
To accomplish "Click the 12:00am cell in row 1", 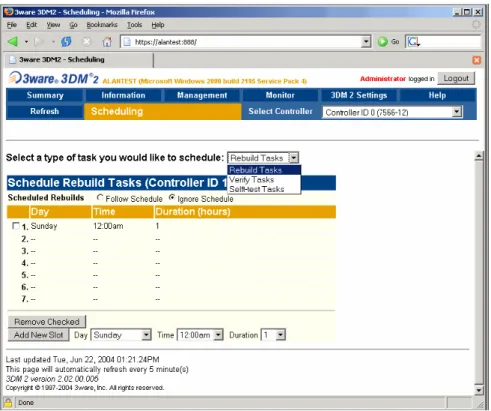I will pos(108,226).
